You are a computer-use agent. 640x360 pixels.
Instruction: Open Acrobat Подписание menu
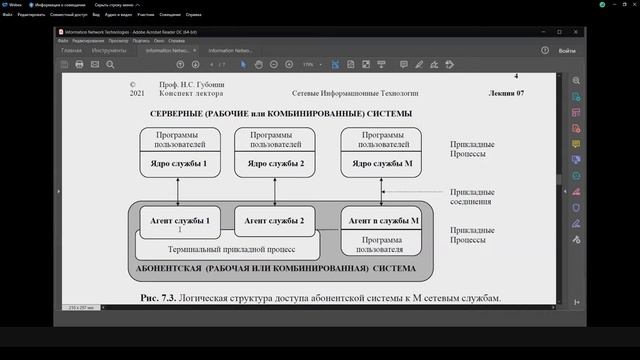tap(141, 41)
